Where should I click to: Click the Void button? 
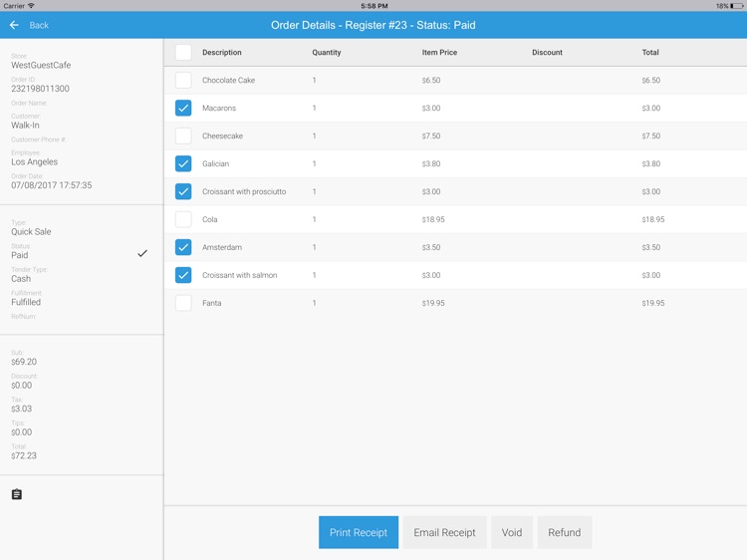[x=512, y=532]
